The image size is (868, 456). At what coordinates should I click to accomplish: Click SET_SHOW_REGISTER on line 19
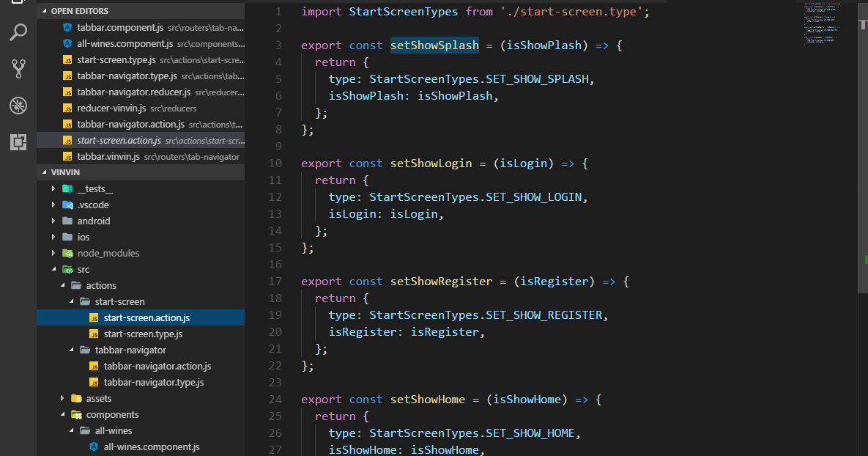(544, 315)
